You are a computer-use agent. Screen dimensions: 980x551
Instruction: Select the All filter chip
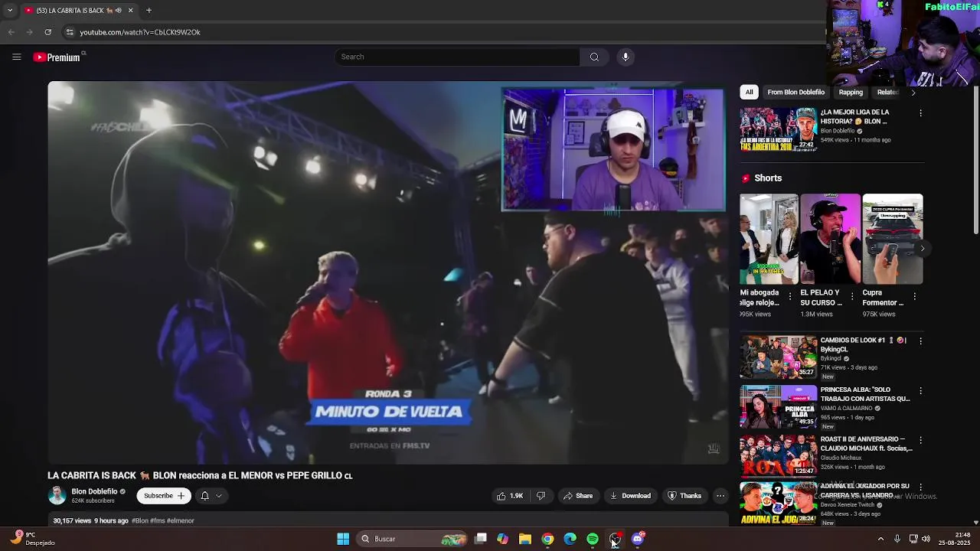pos(750,93)
